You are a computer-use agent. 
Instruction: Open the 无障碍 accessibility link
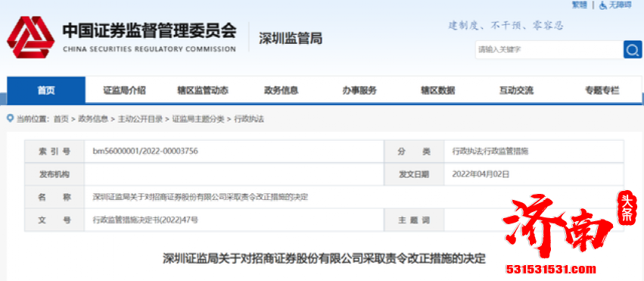pos(621,5)
